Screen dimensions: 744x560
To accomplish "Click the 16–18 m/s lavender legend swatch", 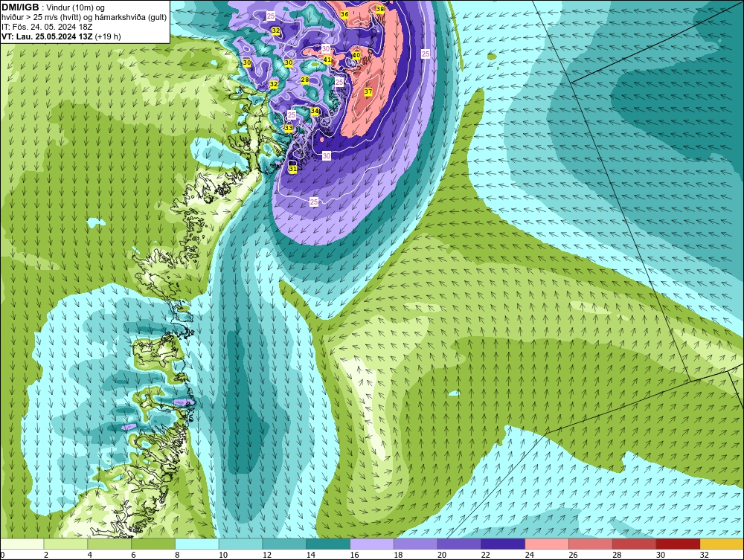I will coord(372,544).
